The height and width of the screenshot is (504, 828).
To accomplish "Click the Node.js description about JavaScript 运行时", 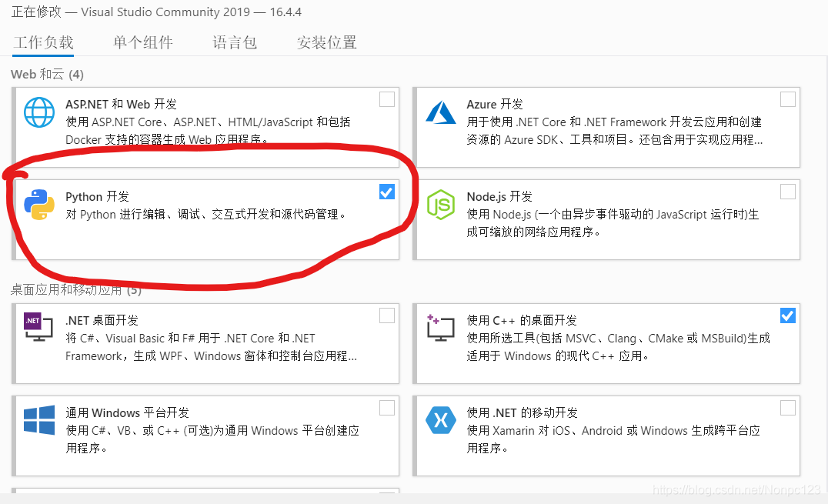I will tap(613, 223).
